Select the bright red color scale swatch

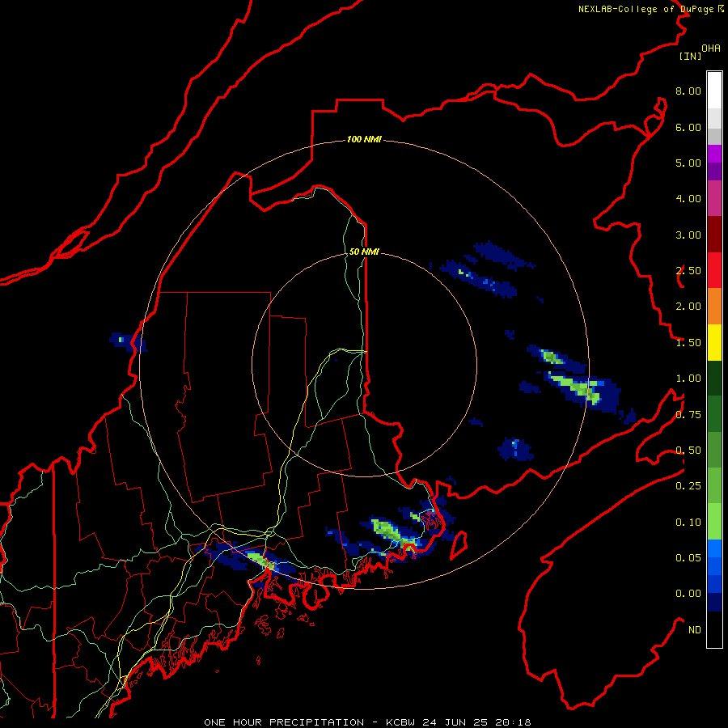click(714, 270)
